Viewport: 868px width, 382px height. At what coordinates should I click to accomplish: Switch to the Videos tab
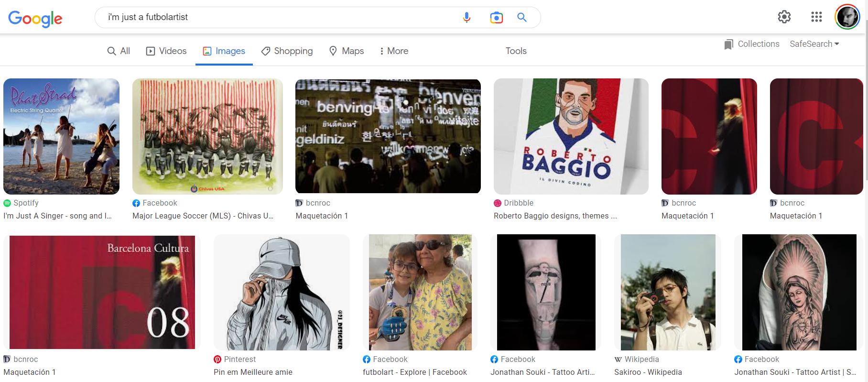point(166,51)
